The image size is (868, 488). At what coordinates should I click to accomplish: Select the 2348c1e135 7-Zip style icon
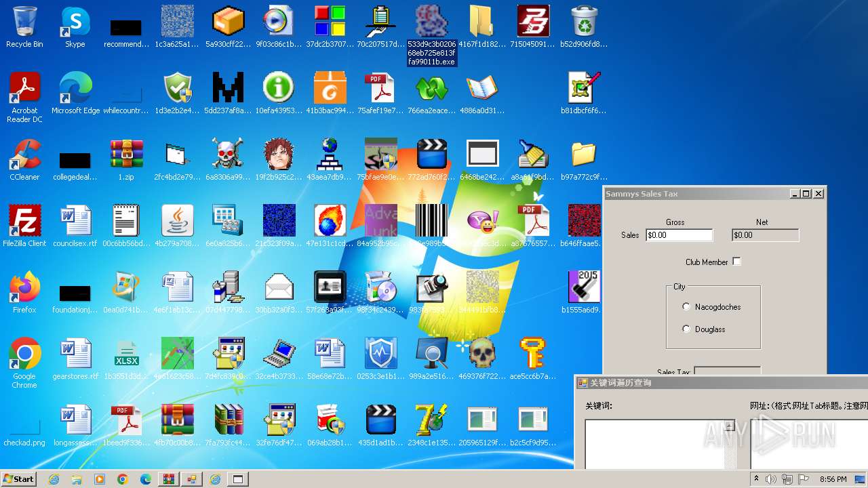point(431,426)
